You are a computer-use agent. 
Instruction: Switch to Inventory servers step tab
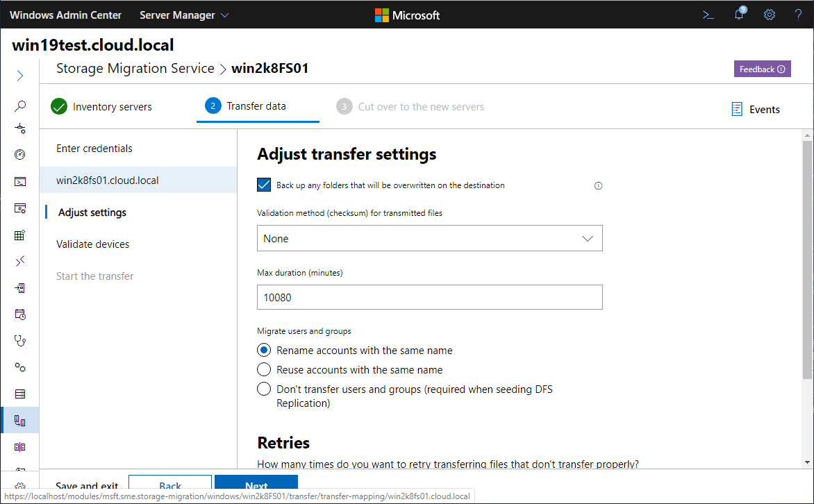101,107
